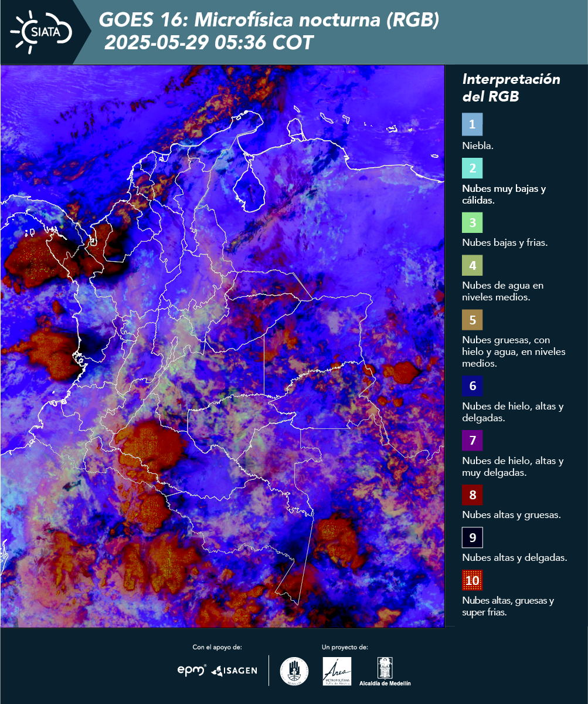Click legend swatch 4 for mid-level water clouds
Screen dimensions: 588x704
pos(473,266)
